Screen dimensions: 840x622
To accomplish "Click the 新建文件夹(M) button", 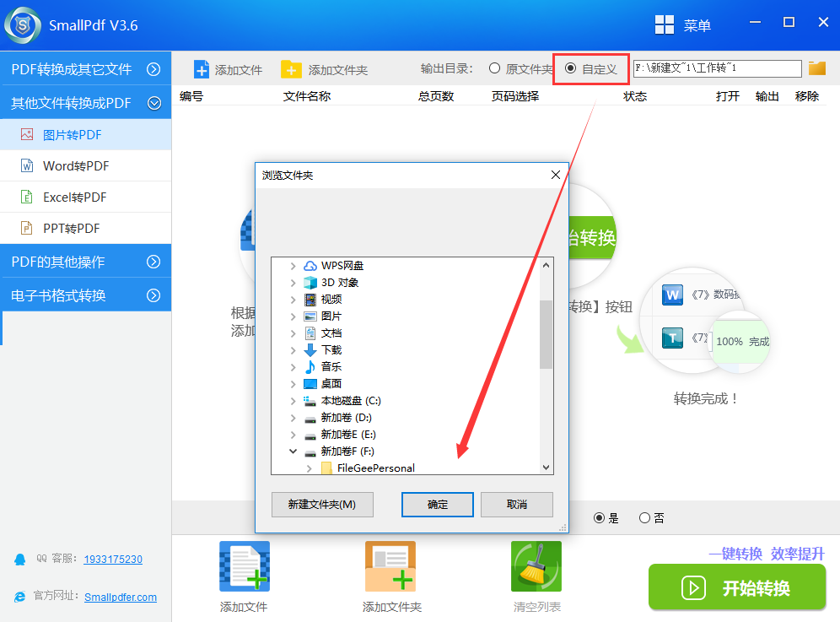I will pyautogui.click(x=322, y=505).
